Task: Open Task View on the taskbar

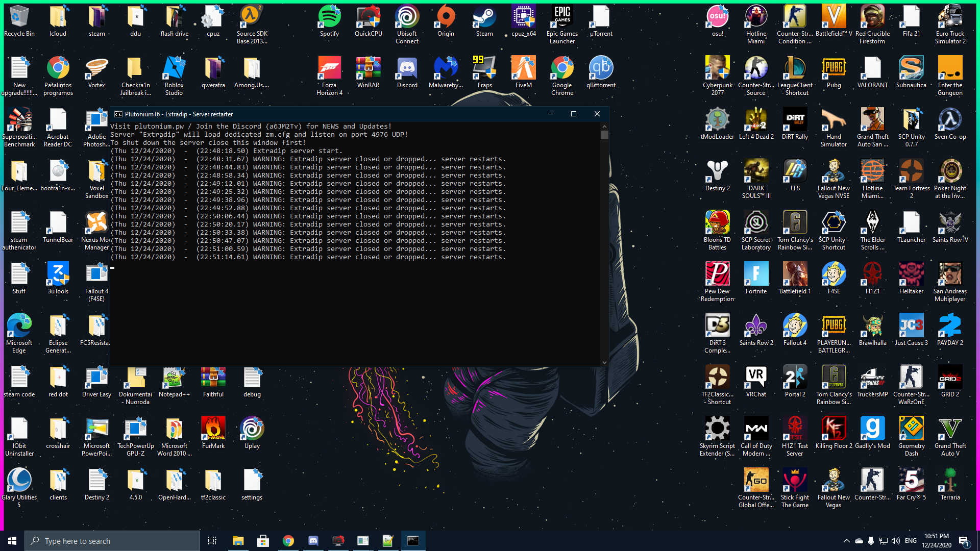Action: [x=212, y=541]
